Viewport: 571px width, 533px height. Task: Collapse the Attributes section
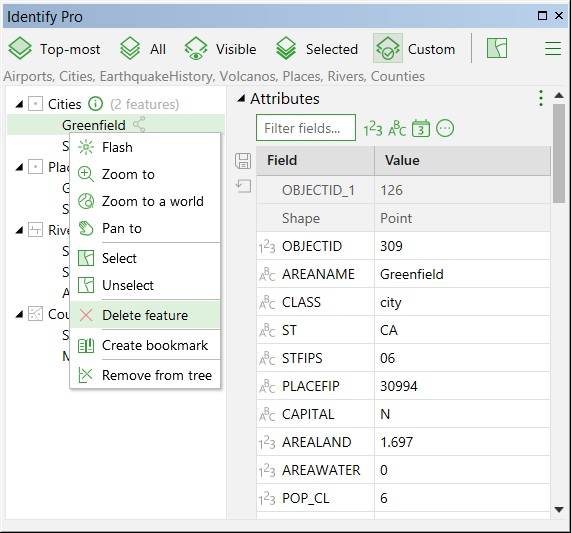click(x=241, y=98)
